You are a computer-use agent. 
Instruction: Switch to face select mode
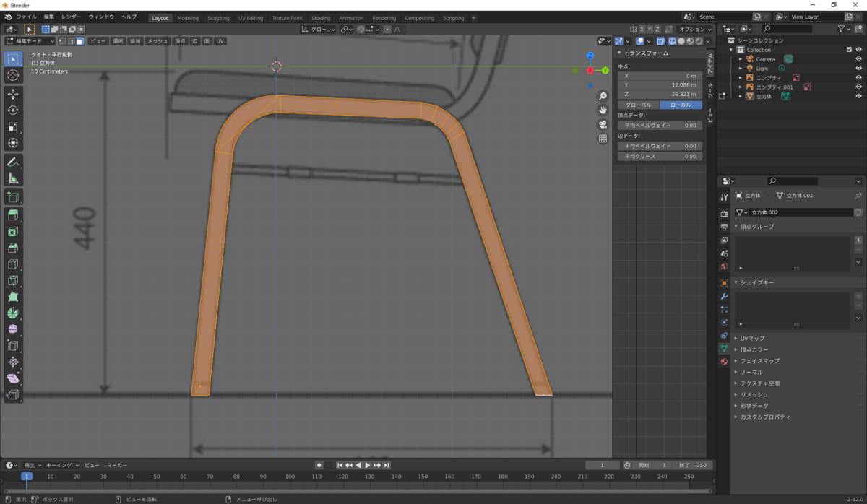point(80,41)
